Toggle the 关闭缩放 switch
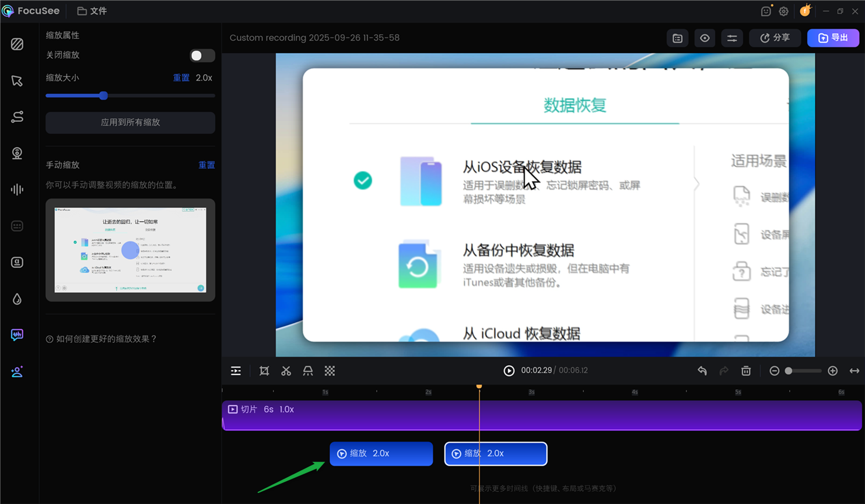Image resolution: width=865 pixels, height=504 pixels. pos(202,55)
